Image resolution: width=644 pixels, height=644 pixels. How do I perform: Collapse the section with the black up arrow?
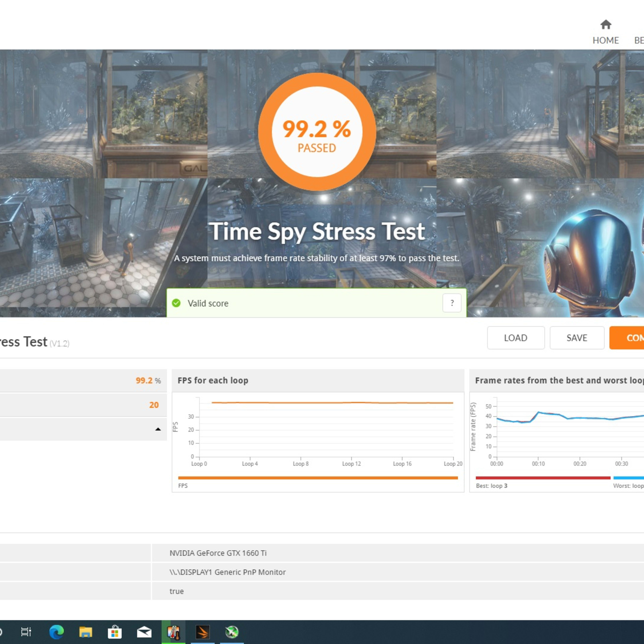tap(158, 429)
